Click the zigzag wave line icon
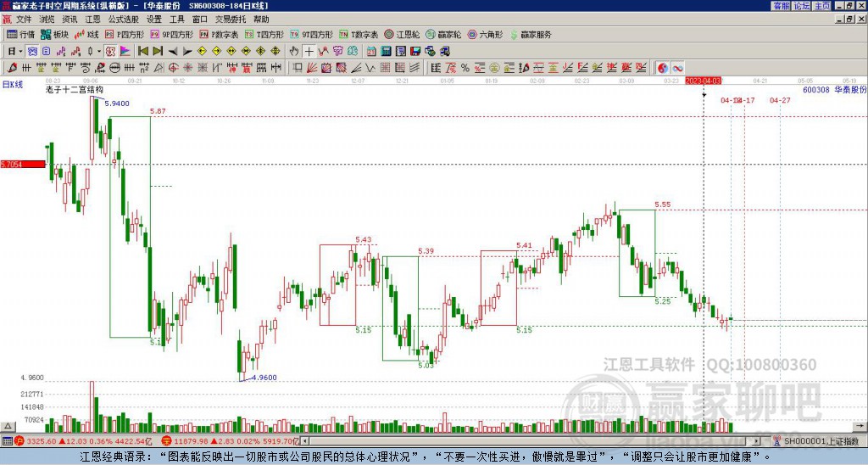Screen dimensions: 868x465 pyautogui.click(x=370, y=68)
